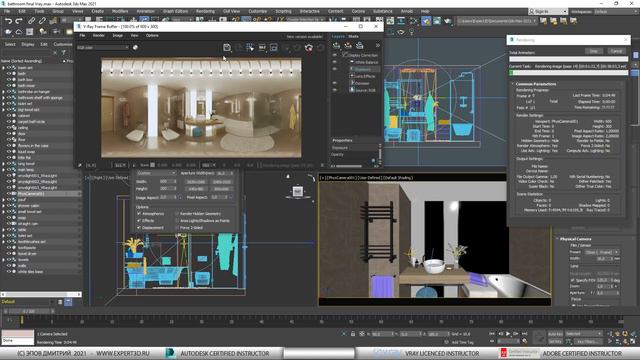Hide the Display Correction layer in Frame Buffer
This screenshot has height=360, width=640.
pyautogui.click(x=335, y=55)
